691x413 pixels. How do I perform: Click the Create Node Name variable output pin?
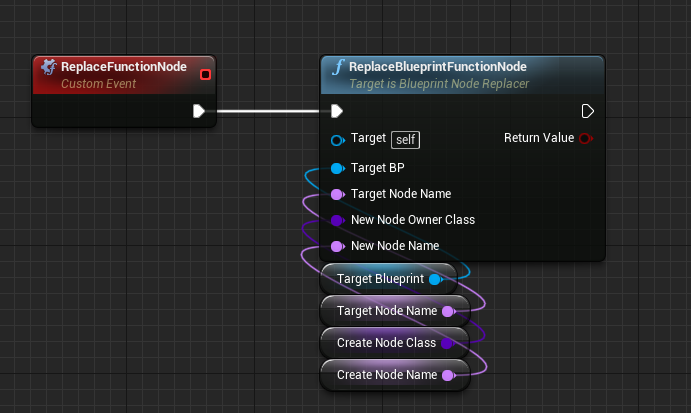point(449,376)
